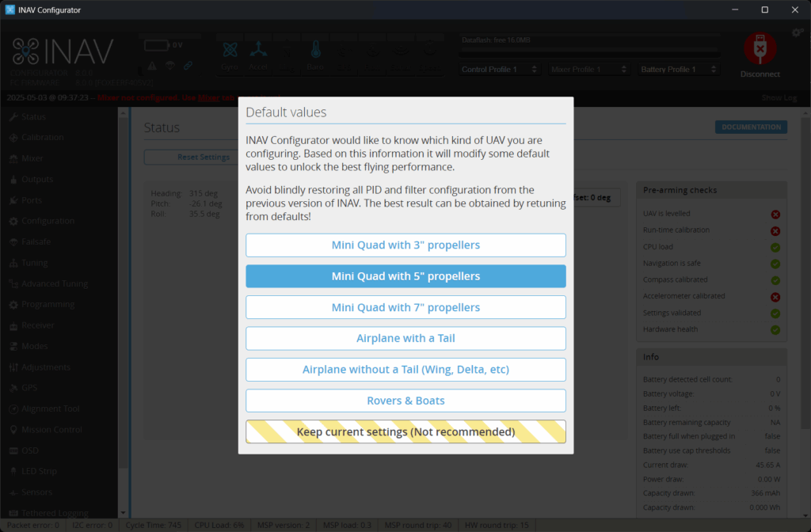Image resolution: width=811 pixels, height=532 pixels.
Task: Click the green check next to Settings validated
Action: (775, 313)
